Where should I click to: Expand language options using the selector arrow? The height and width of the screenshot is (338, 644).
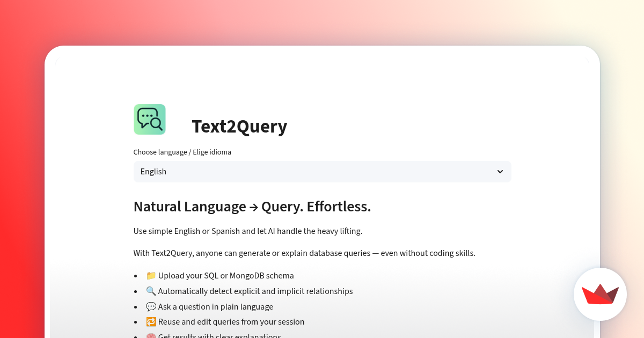click(x=500, y=171)
